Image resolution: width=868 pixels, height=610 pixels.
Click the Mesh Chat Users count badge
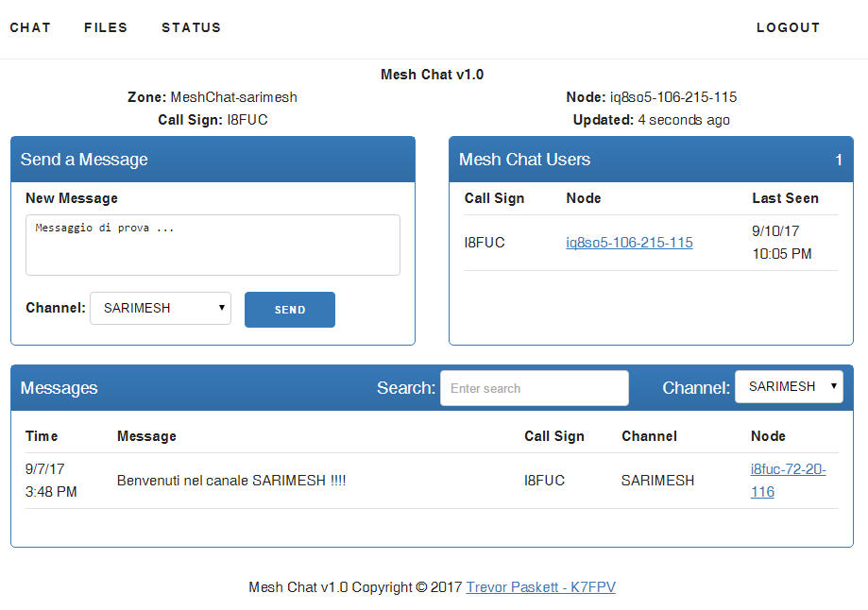839,160
